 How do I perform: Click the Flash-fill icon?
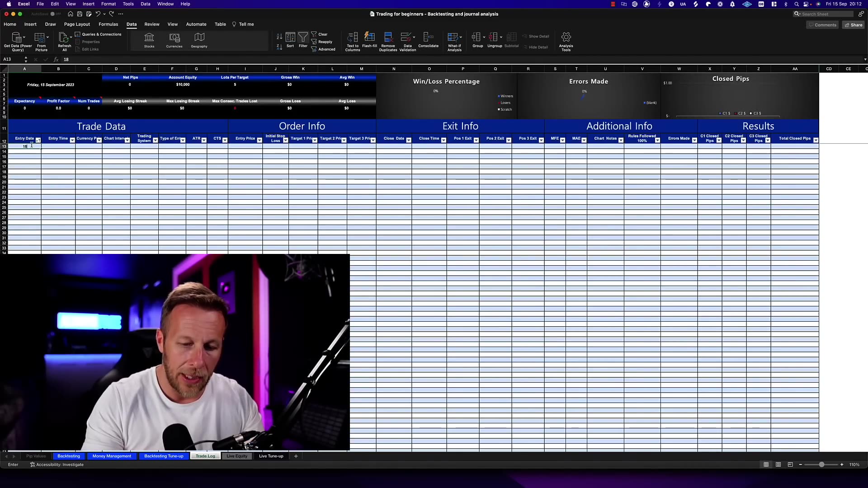[369, 37]
